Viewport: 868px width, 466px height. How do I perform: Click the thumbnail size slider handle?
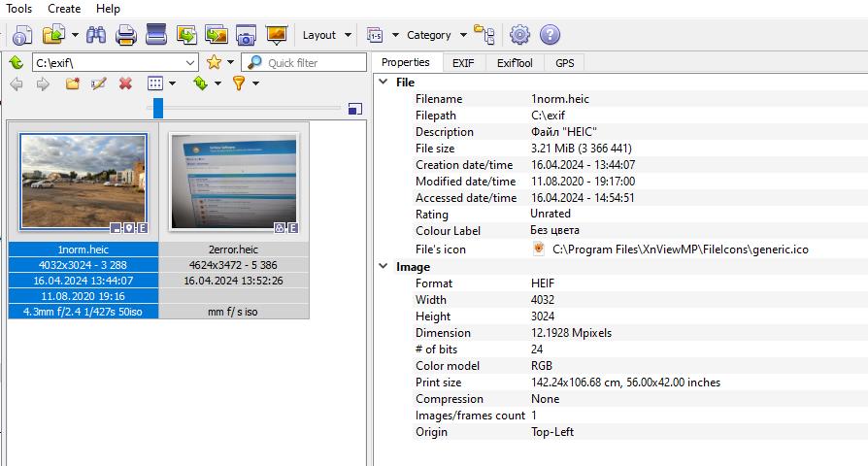click(158, 109)
